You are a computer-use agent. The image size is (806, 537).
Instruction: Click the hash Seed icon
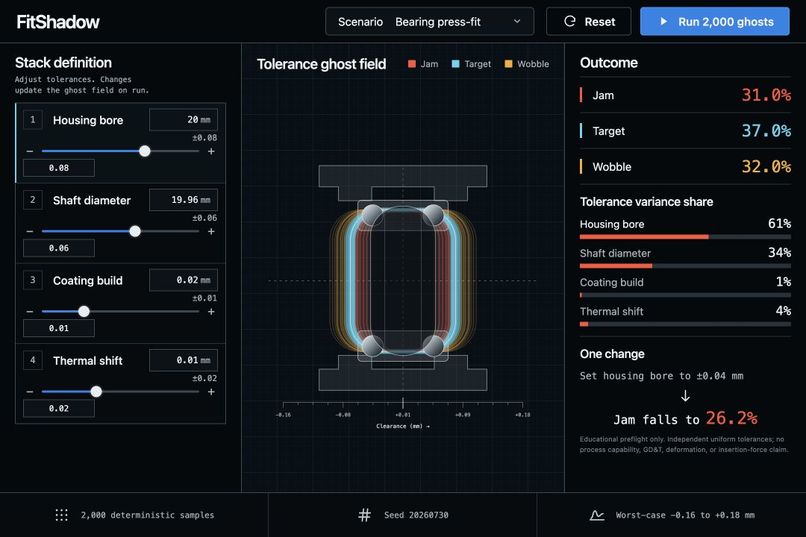coord(364,515)
